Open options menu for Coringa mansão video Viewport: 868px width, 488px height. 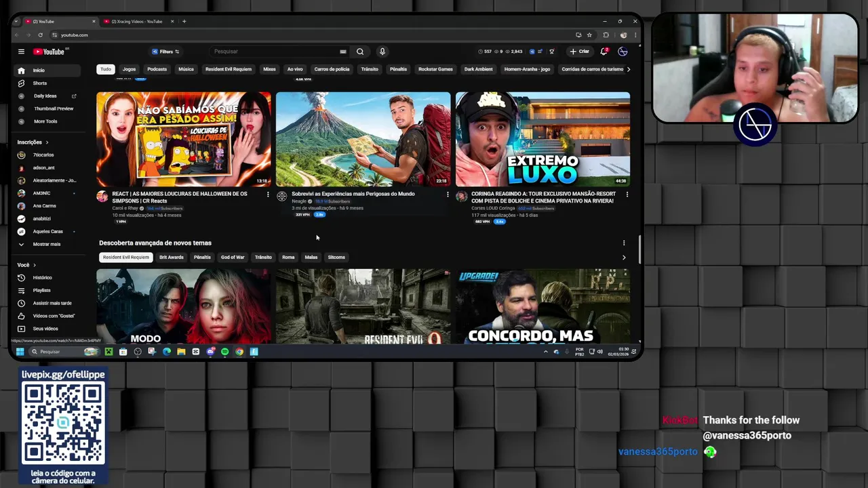[x=627, y=195]
